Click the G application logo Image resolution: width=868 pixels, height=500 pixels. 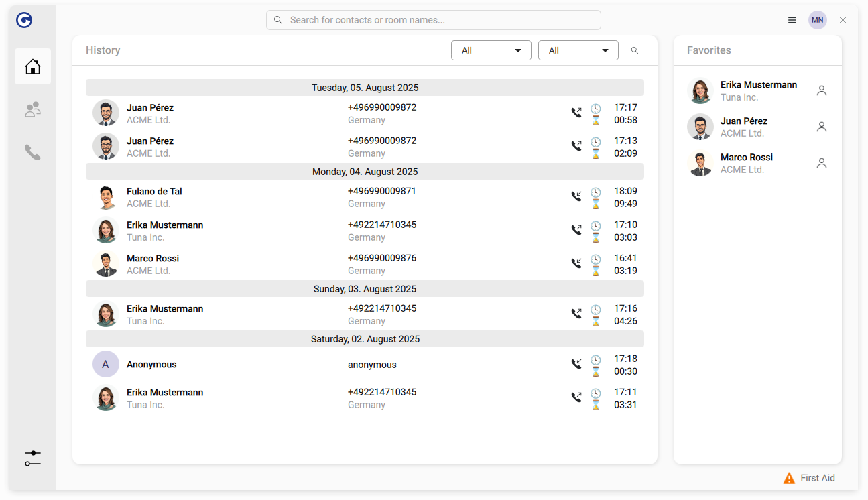point(25,21)
